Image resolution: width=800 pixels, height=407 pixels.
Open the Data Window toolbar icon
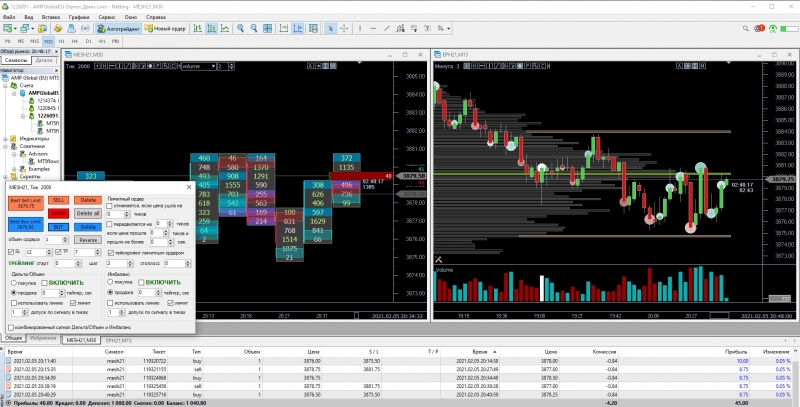(58, 29)
